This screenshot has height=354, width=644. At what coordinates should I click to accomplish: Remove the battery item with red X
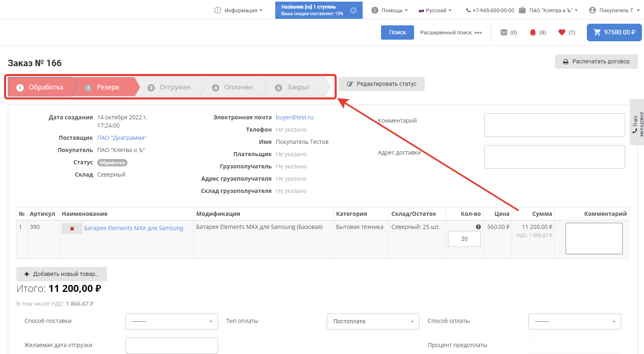click(x=72, y=229)
